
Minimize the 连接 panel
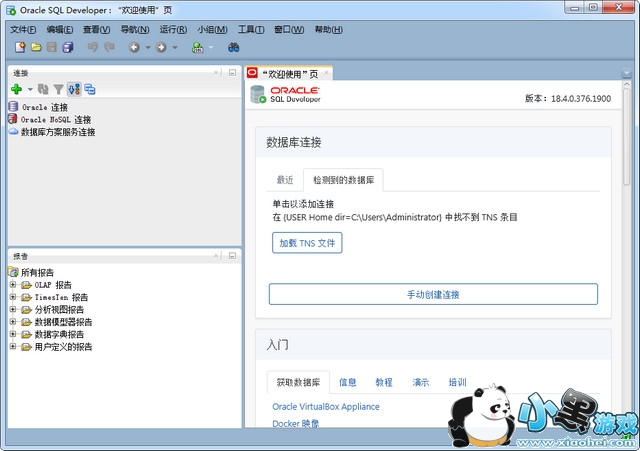[x=232, y=73]
